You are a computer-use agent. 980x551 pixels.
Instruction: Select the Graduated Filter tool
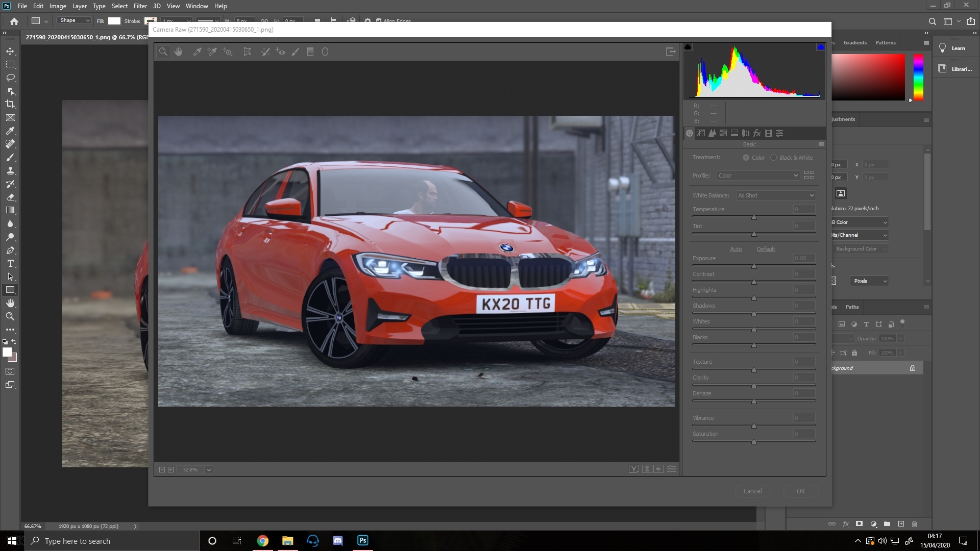point(310,52)
